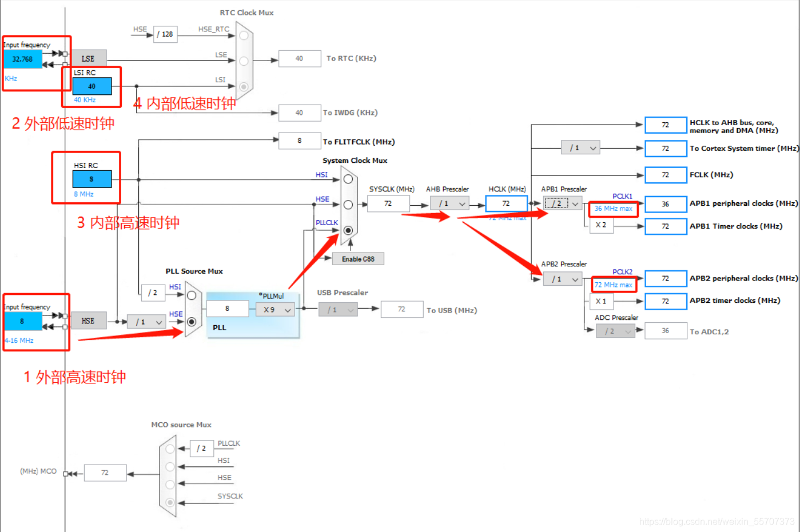Choose HSE in System Clock Mux
800x532 pixels.
(x=348, y=205)
